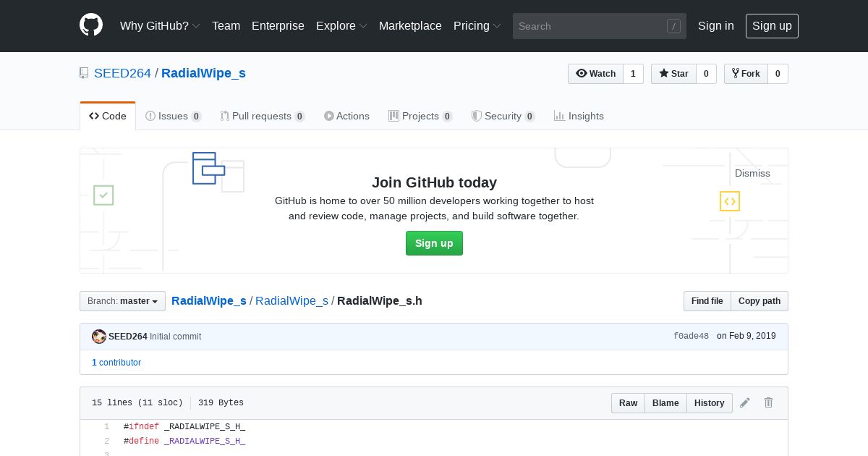This screenshot has width=868, height=456.
Task: Expand the Explore menu
Action: [x=341, y=25]
